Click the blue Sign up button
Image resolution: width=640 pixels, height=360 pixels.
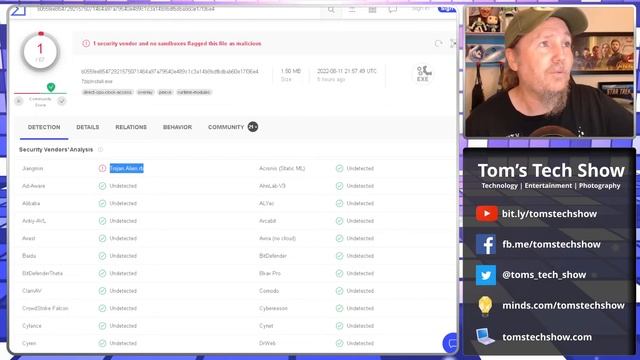click(447, 9)
